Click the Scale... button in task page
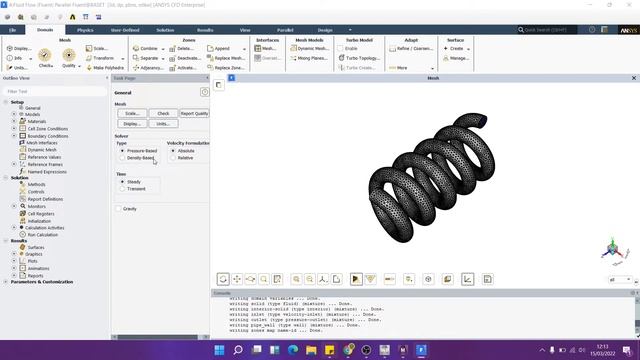The width and height of the screenshot is (640, 360). coord(132,113)
